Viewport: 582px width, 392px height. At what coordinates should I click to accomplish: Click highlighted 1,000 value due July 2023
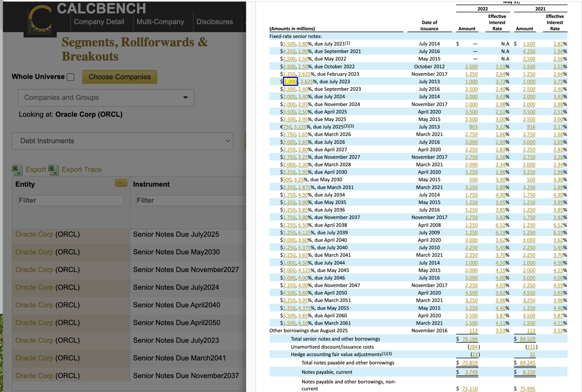[x=290, y=82]
